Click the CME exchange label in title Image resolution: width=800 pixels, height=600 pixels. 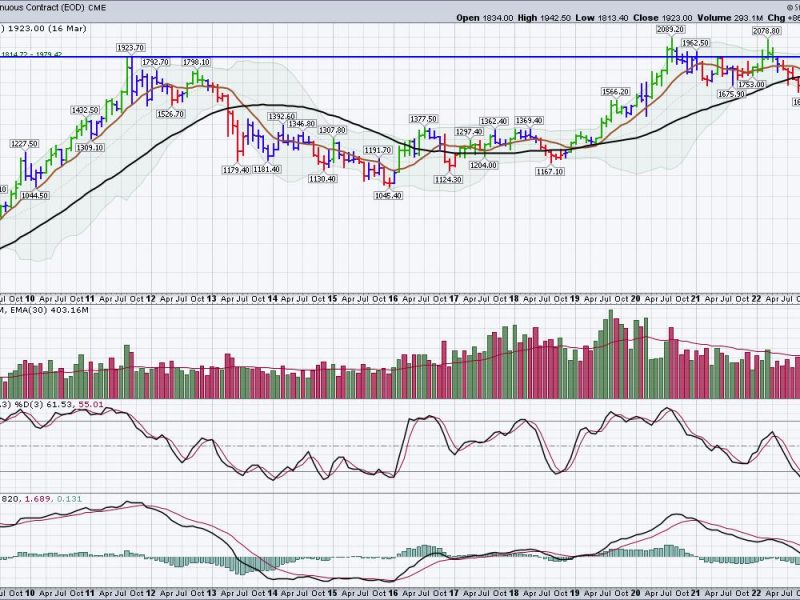click(x=96, y=7)
